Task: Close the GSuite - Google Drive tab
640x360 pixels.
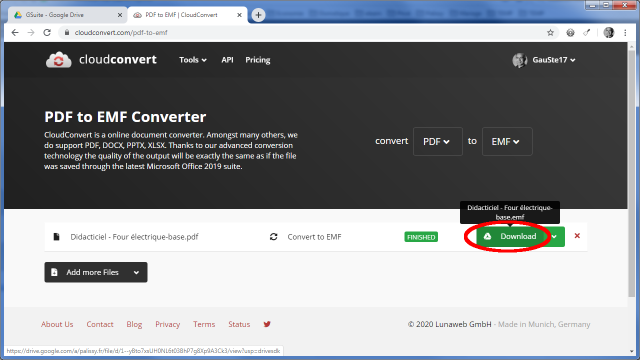Action: pyautogui.click(x=120, y=15)
